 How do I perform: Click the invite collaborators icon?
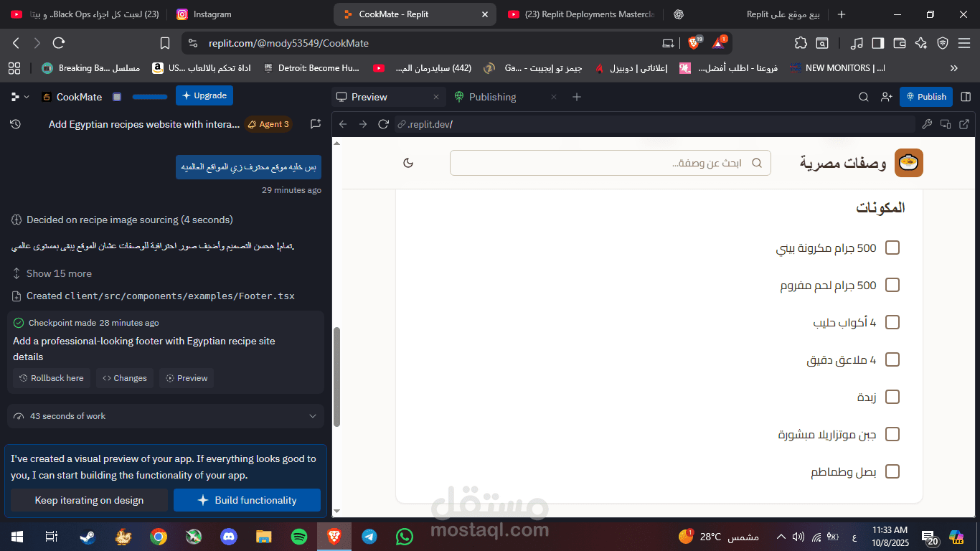coord(887,97)
